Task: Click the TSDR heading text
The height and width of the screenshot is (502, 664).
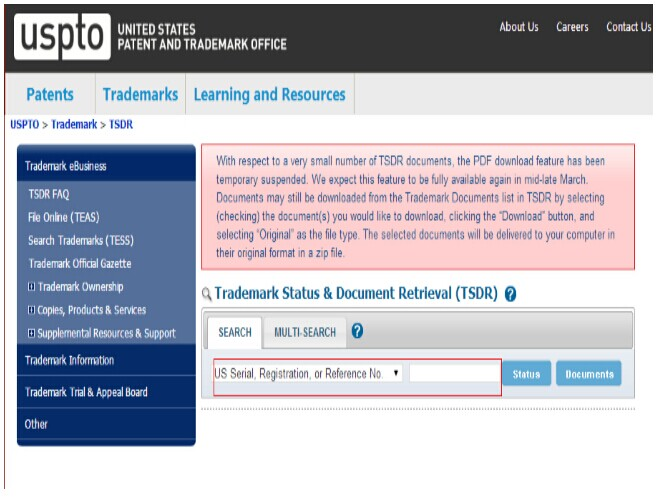Action: 356,293
